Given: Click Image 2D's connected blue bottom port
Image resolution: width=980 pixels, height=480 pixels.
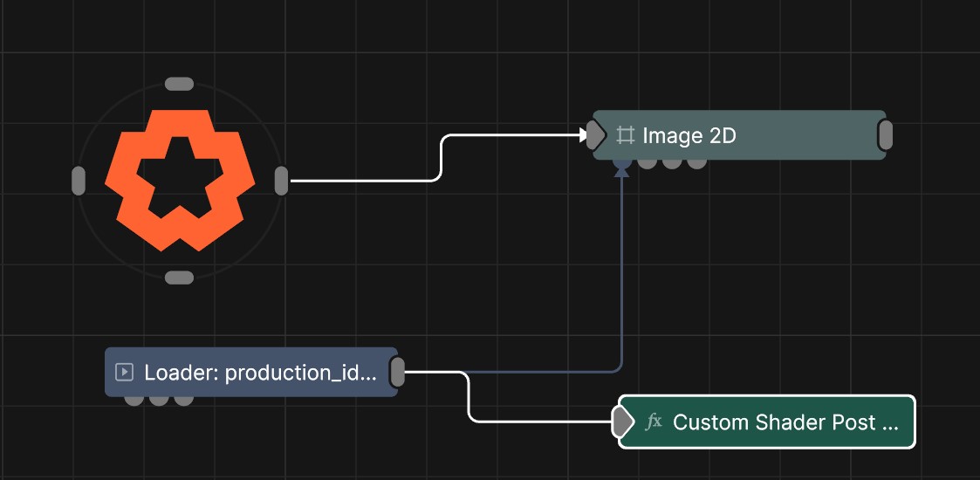Looking at the screenshot, I should (621, 162).
